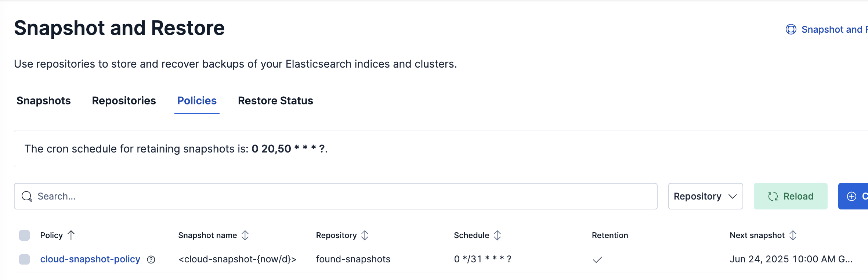Click the plus circle create icon
This screenshot has width=868, height=280.
pyautogui.click(x=851, y=197)
